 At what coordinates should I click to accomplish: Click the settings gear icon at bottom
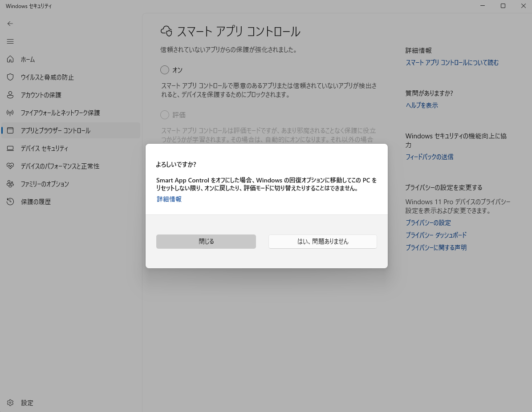[10, 403]
